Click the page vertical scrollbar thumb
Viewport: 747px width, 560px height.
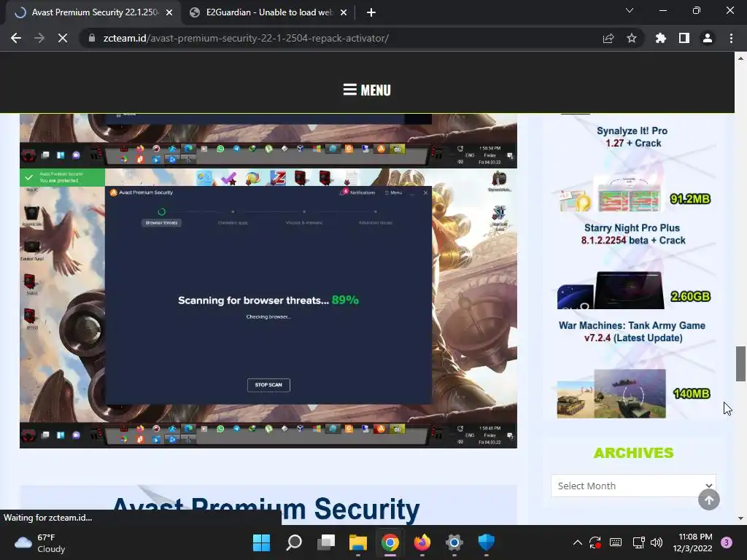[x=740, y=364]
